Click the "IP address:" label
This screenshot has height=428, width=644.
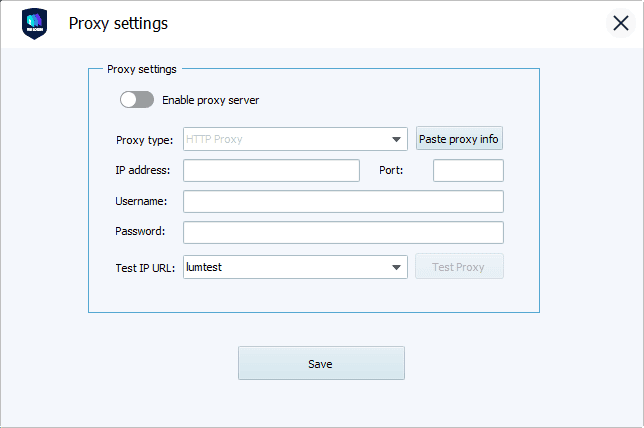click(143, 170)
